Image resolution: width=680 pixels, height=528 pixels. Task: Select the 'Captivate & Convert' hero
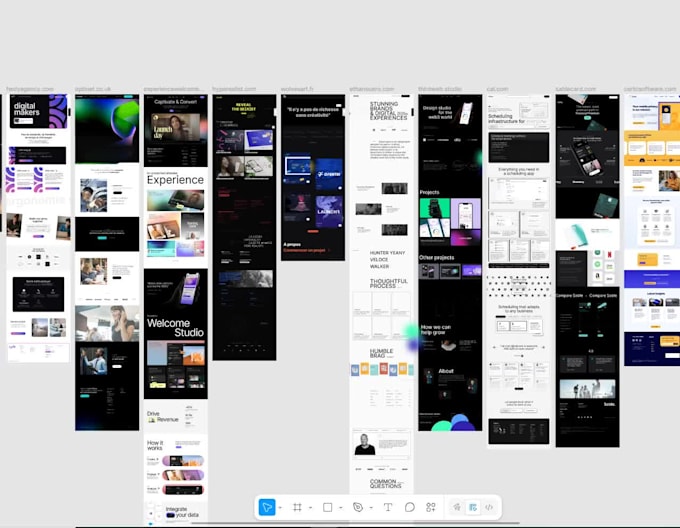point(176,130)
